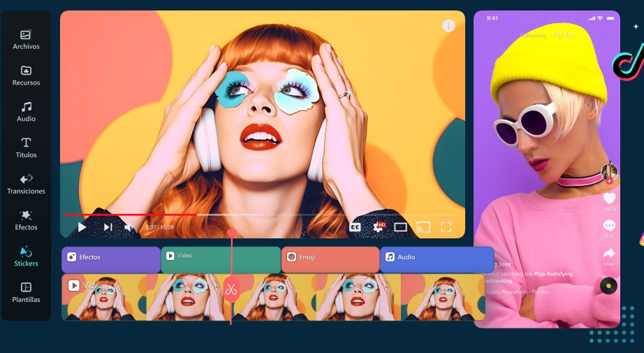Enter fullscreen mode in the player
The height and width of the screenshot is (353, 644).
446,227
